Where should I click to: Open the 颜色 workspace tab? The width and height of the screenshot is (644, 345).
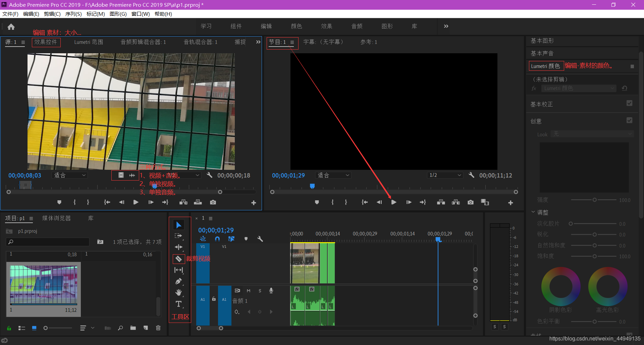(x=297, y=26)
